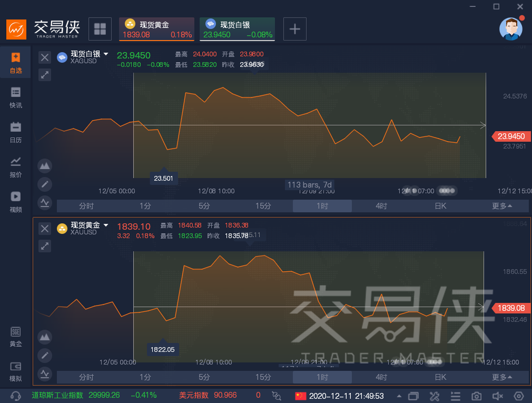Open the 自选 watchlist in the sidebar
The image size is (532, 403).
click(x=16, y=63)
